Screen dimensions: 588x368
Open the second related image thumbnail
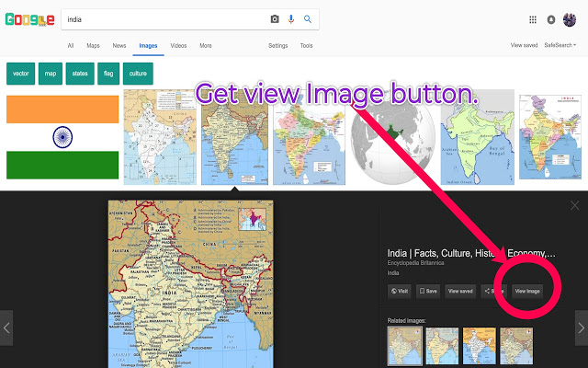[442, 346]
